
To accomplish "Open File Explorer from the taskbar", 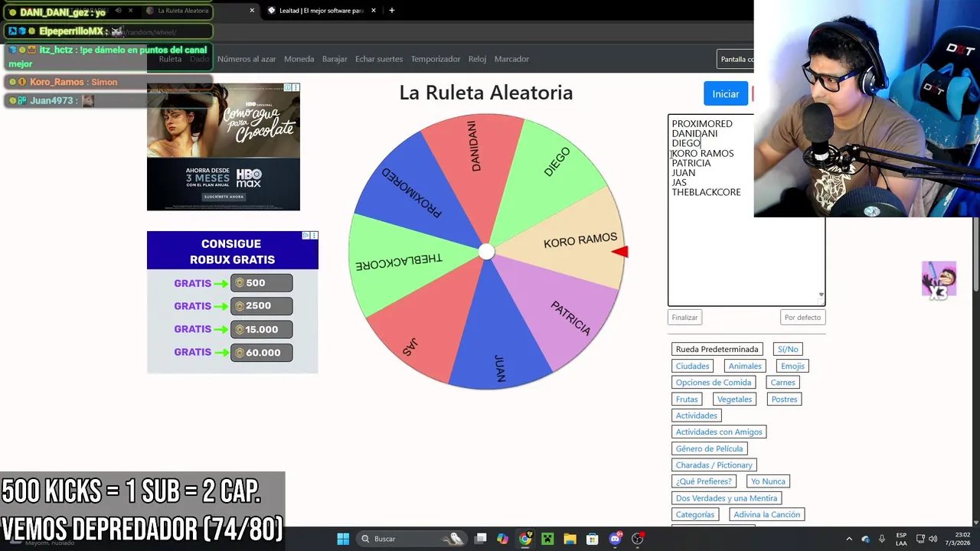I will coord(570,539).
